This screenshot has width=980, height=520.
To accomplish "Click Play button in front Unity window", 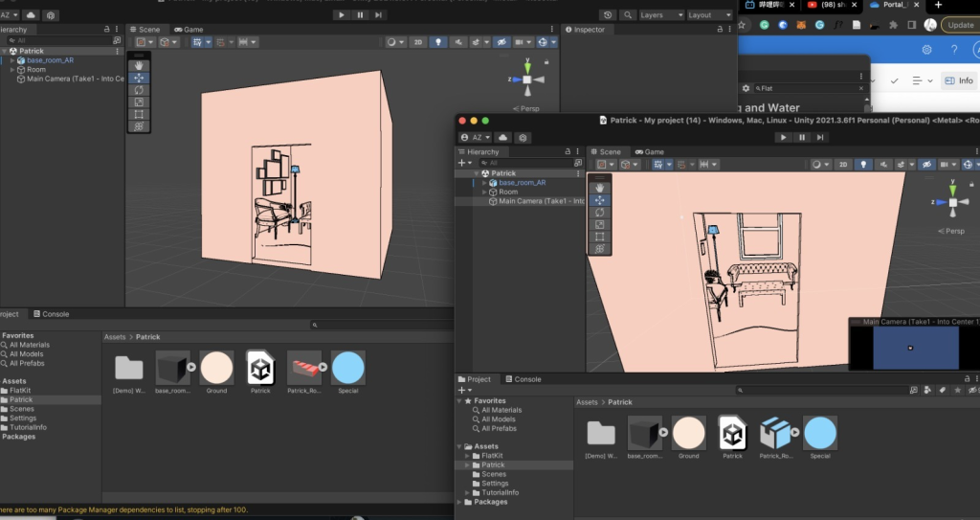I will click(783, 138).
